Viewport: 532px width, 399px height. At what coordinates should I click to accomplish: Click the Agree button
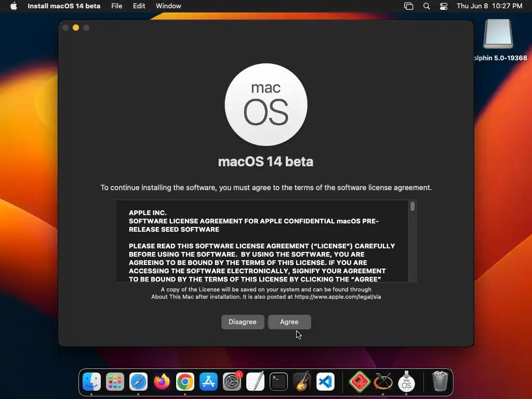click(x=289, y=322)
